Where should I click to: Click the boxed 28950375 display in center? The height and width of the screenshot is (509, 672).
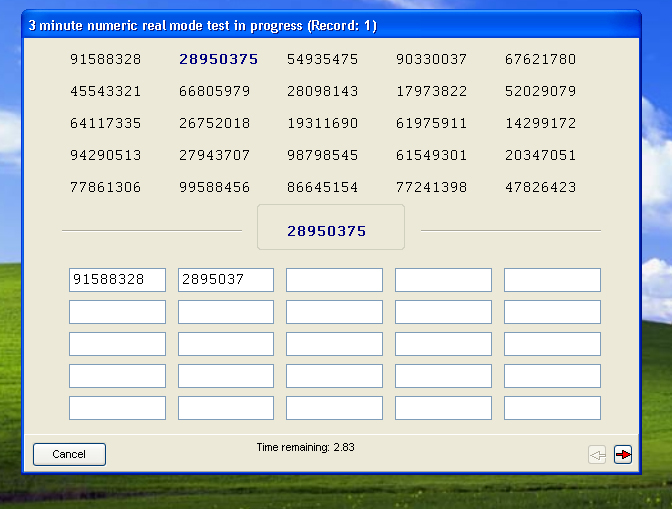[x=330, y=227]
